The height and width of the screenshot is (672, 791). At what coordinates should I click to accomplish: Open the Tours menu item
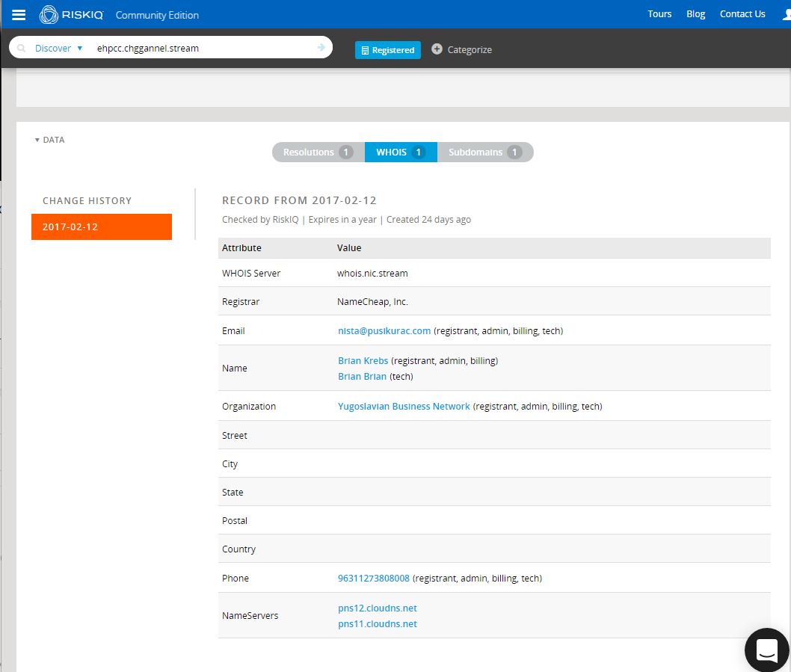tap(659, 14)
